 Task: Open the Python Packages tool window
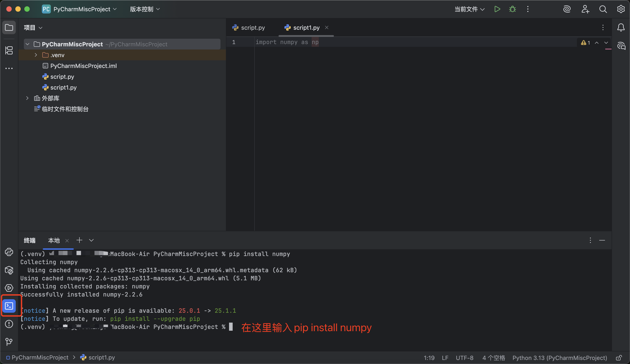[x=9, y=270]
